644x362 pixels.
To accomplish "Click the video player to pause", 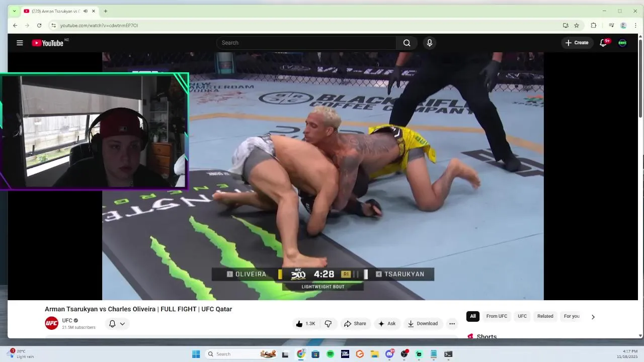I will pos(323,176).
